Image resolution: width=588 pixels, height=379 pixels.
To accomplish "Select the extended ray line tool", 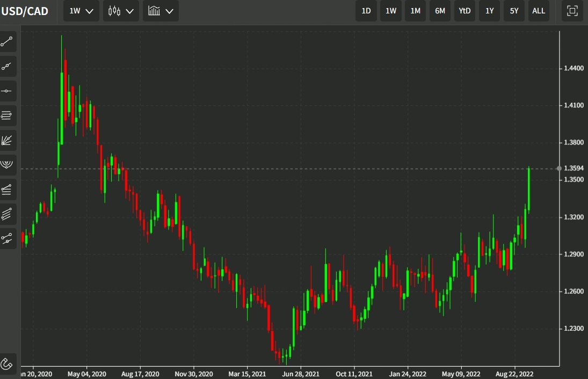I will 7,67.
